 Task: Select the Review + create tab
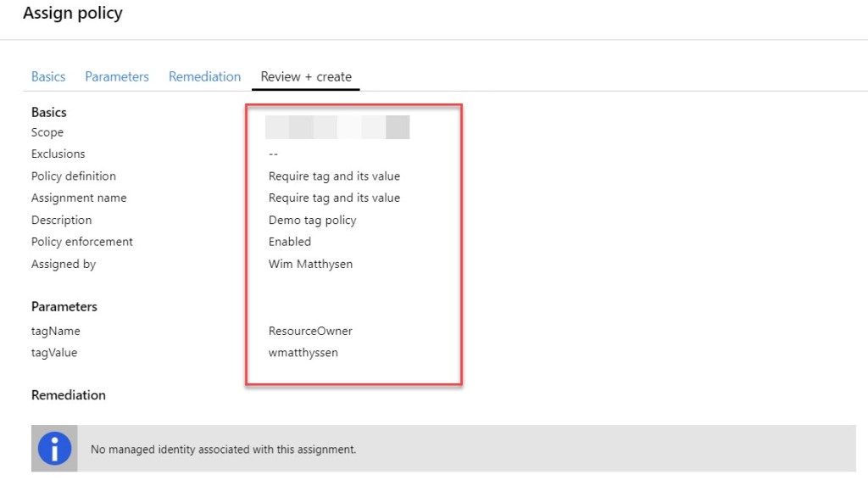(x=306, y=76)
